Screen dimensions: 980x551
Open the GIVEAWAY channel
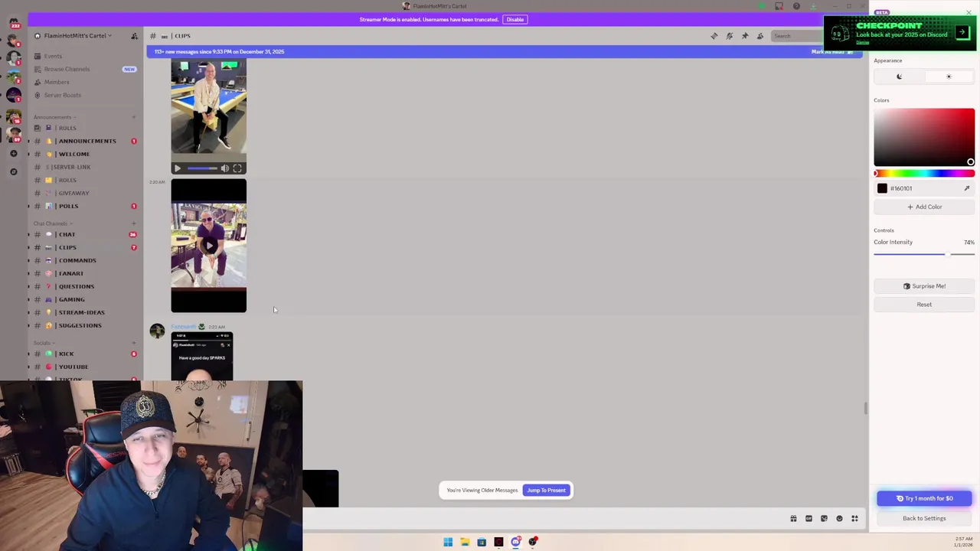click(84, 193)
